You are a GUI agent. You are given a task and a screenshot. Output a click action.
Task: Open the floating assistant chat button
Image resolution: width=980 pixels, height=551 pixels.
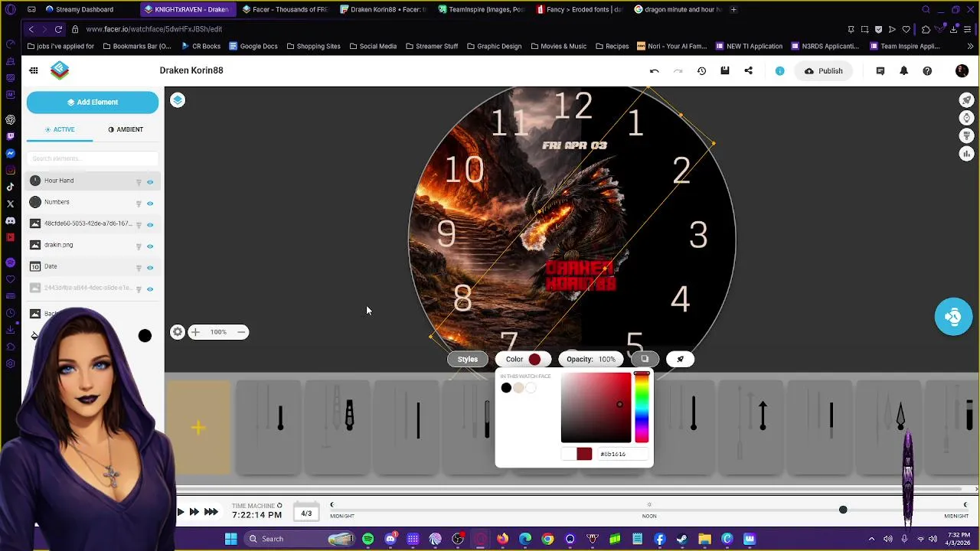[953, 317]
